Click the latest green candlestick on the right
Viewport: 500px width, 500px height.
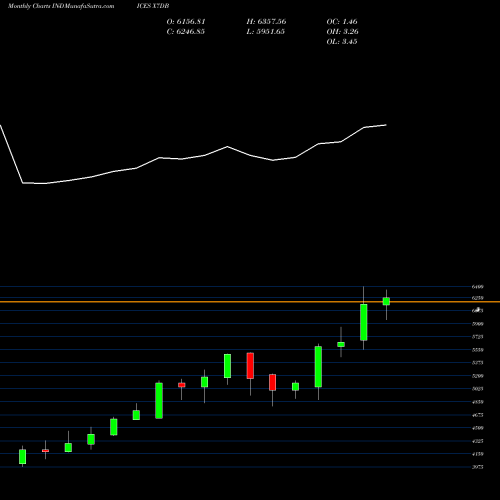(386, 301)
